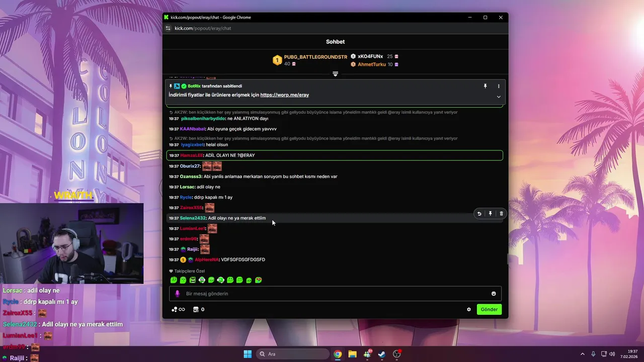Click the reply icon on Selena2432's message
The height and width of the screenshot is (362, 644).
479,214
